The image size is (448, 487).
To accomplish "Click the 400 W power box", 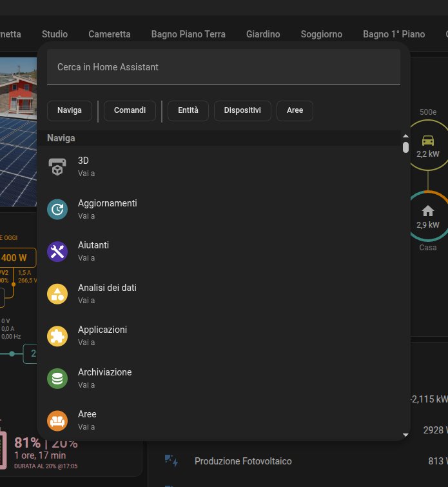I will tap(17, 258).
